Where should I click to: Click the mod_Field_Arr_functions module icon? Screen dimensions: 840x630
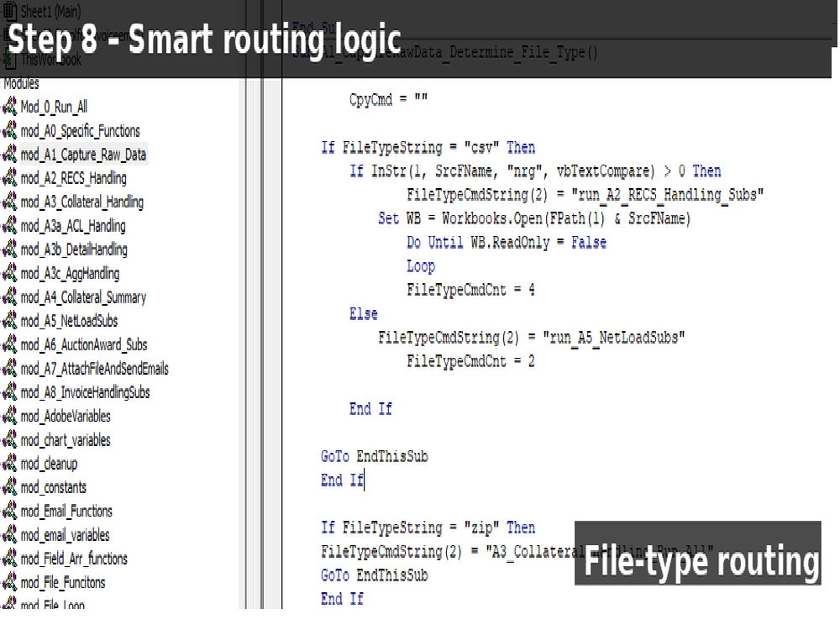click(x=9, y=559)
